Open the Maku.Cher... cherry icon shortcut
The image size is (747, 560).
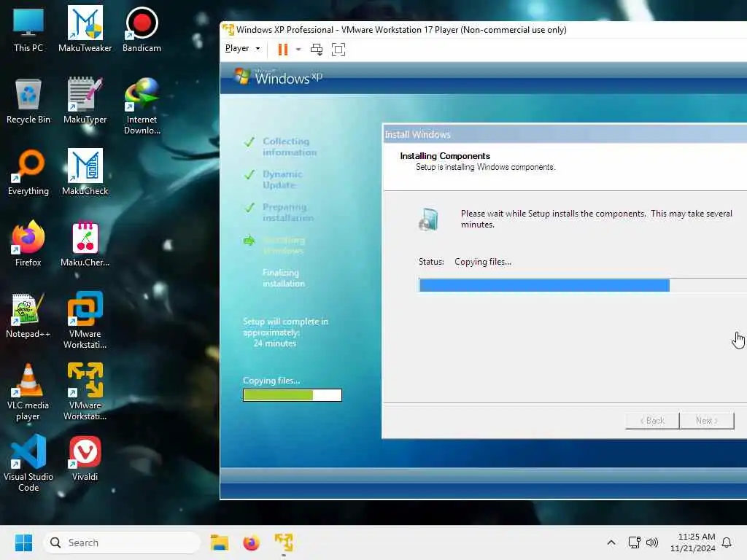click(x=85, y=244)
